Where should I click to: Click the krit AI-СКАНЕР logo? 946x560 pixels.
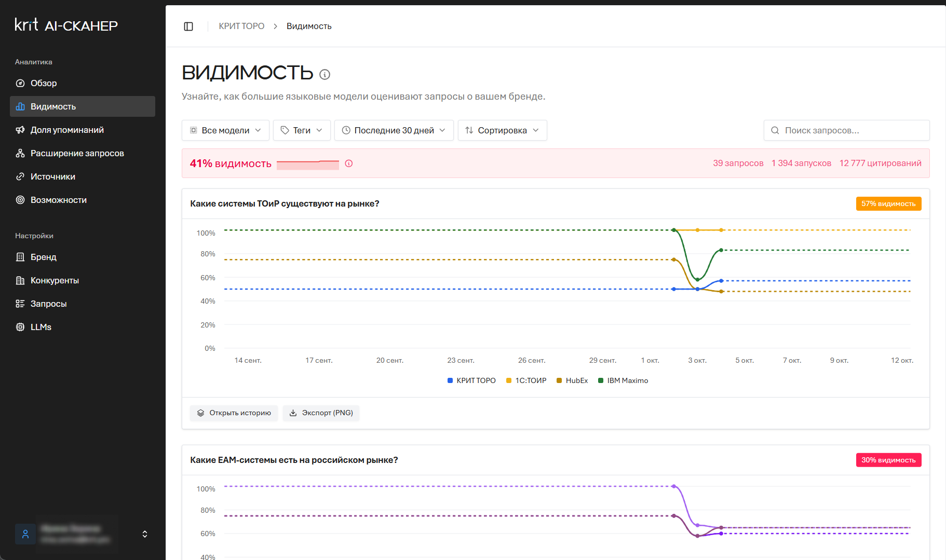pyautogui.click(x=66, y=25)
